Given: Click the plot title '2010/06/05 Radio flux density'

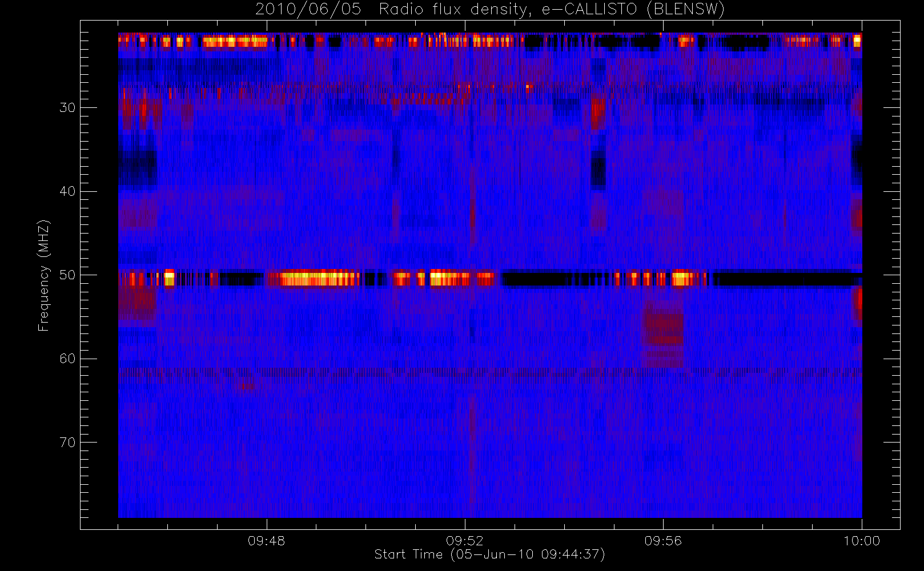Looking at the screenshot, I should pyautogui.click(x=490, y=10).
